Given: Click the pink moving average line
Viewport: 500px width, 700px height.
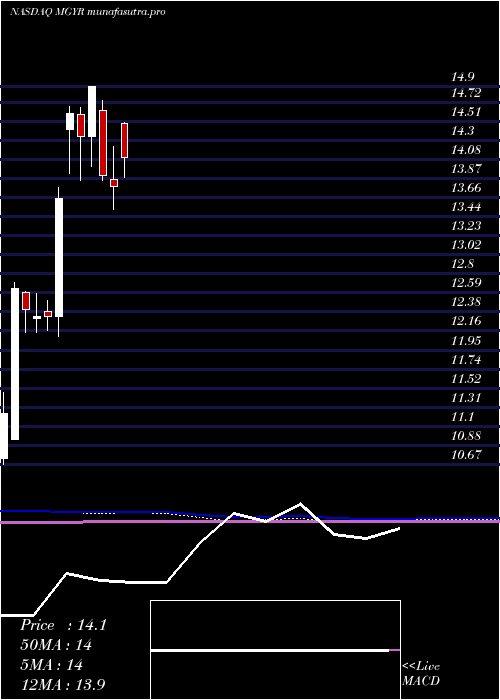Looking at the screenshot, I should [x=250, y=521].
